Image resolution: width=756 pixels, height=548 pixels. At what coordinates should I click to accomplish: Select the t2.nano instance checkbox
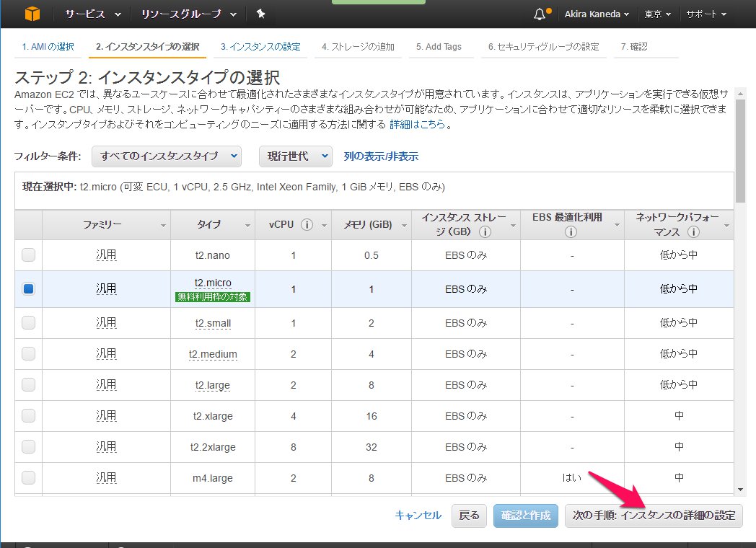point(28,255)
